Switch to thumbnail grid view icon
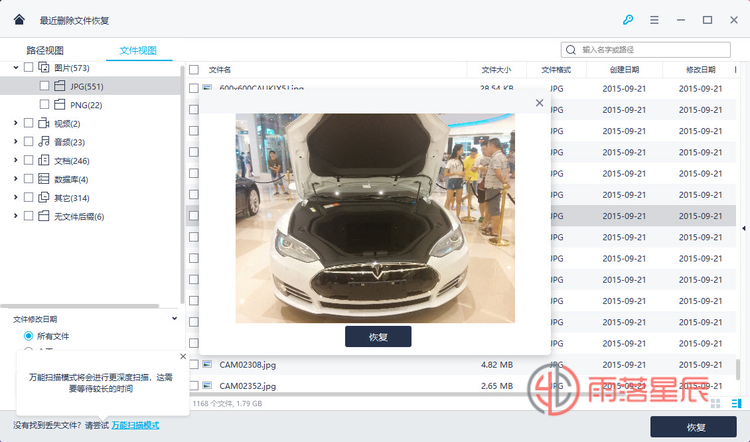This screenshot has height=442, width=750. pyautogui.click(x=716, y=404)
